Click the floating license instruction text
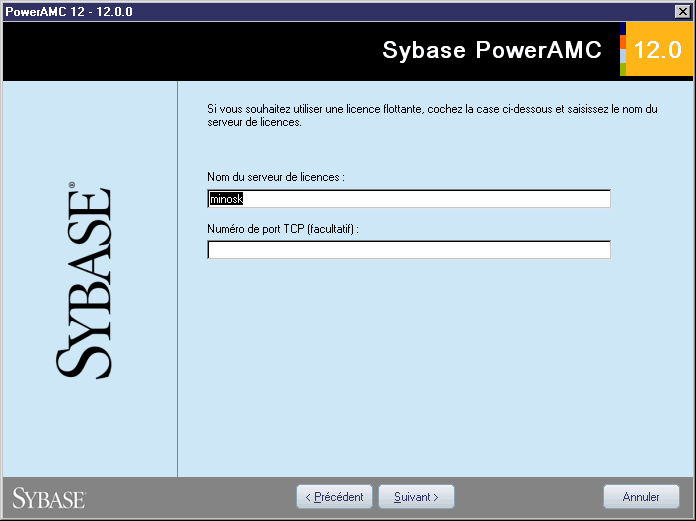696x521 pixels. (x=432, y=115)
